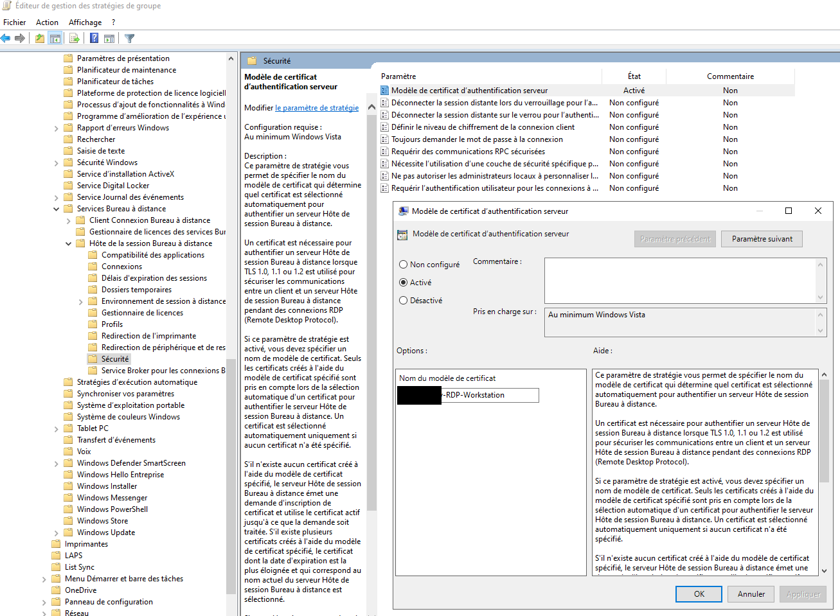Select the 'Non configuré' radio button
This screenshot has width=840, height=616.
404,265
